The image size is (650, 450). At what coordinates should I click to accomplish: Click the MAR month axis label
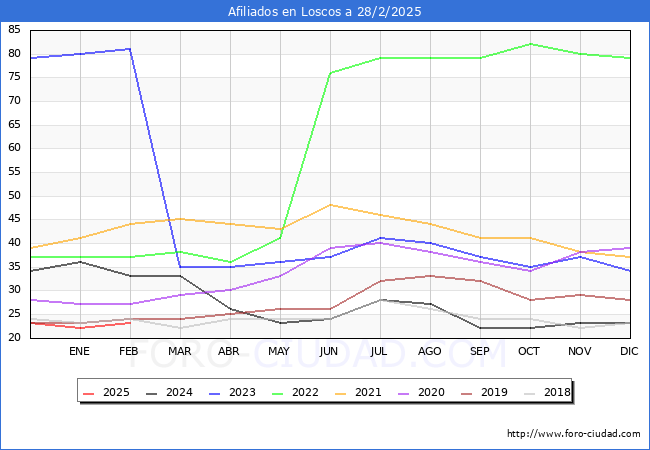pos(180,352)
